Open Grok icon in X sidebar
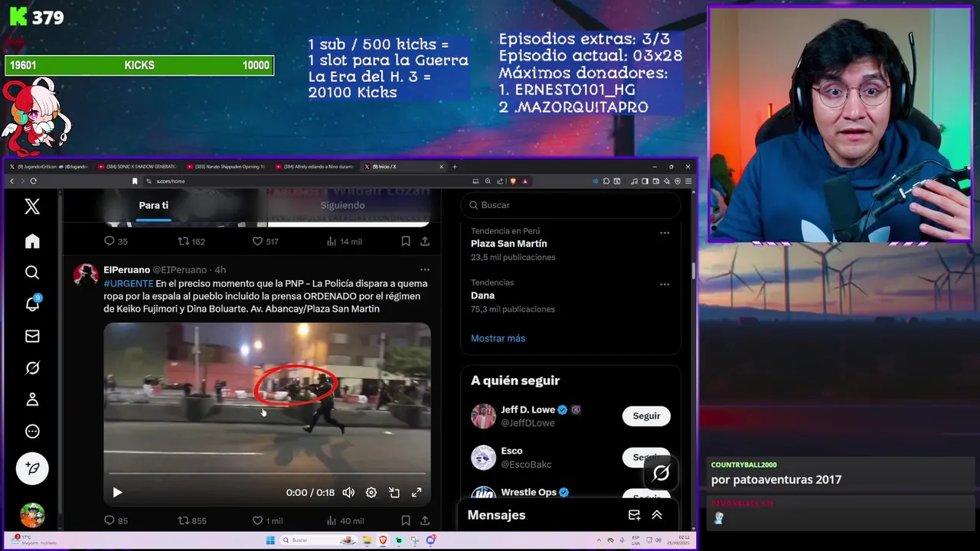 coord(32,368)
